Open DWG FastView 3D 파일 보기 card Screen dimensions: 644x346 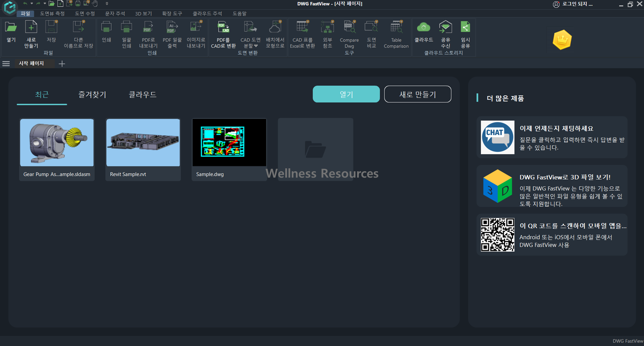[552, 186]
